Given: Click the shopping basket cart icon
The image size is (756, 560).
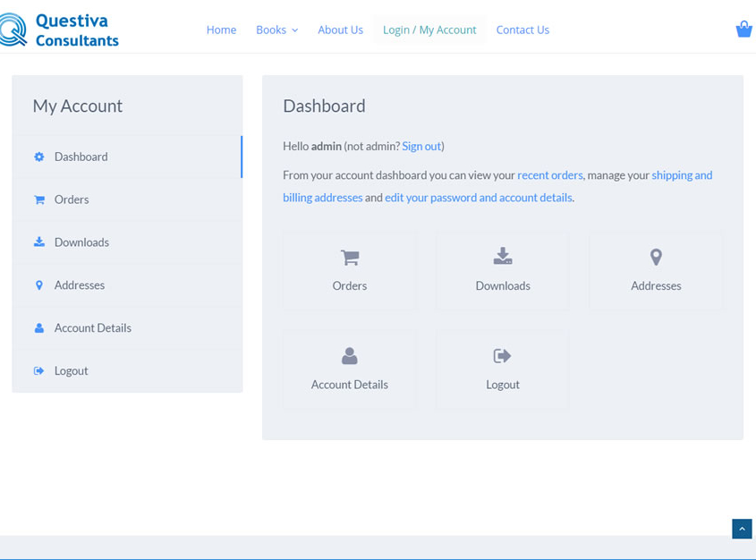Looking at the screenshot, I should click(743, 30).
